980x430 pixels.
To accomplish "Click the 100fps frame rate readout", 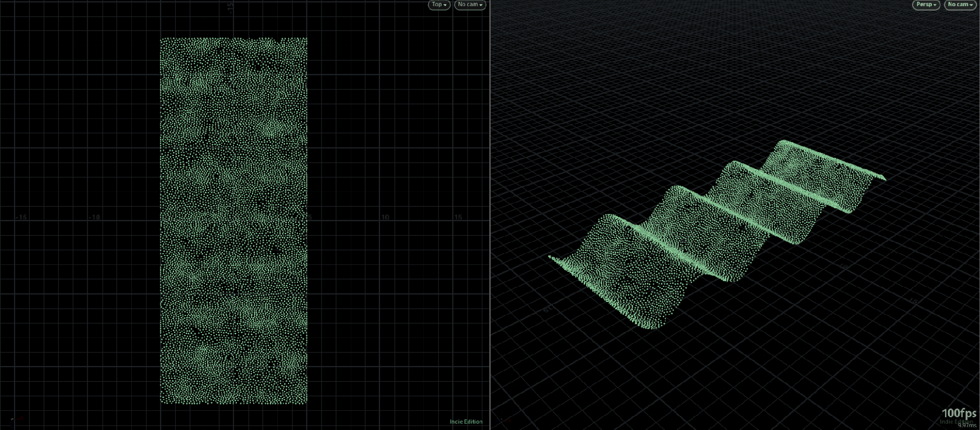I will (x=959, y=414).
